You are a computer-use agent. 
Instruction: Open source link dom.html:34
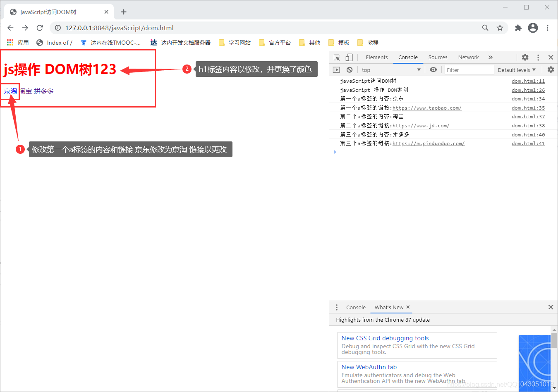click(528, 99)
